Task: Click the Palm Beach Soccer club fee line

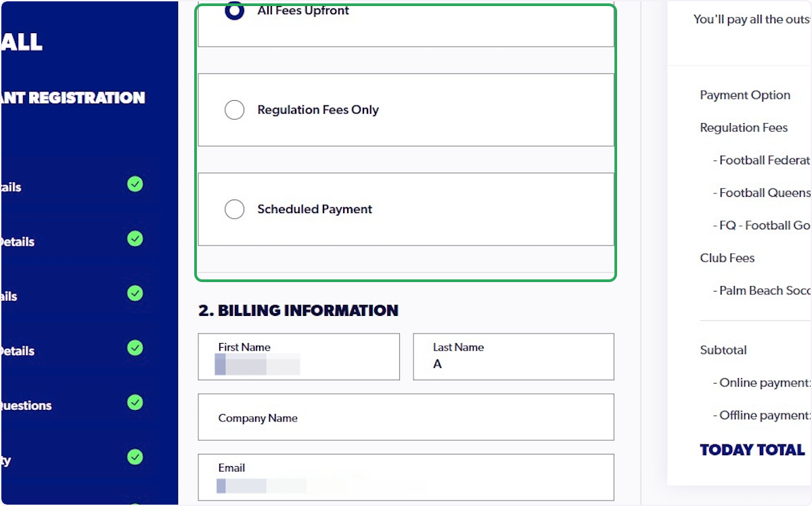Action: [x=763, y=290]
